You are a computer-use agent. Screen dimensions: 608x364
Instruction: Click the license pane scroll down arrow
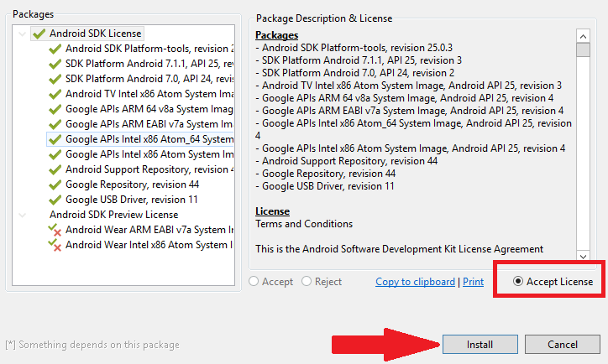[583, 256]
